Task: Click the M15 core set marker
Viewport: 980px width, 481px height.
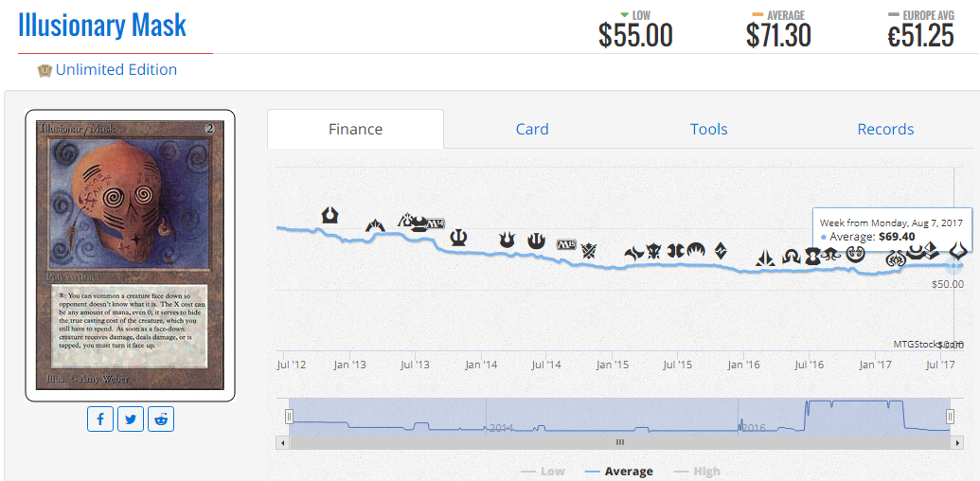Action: 565,244
